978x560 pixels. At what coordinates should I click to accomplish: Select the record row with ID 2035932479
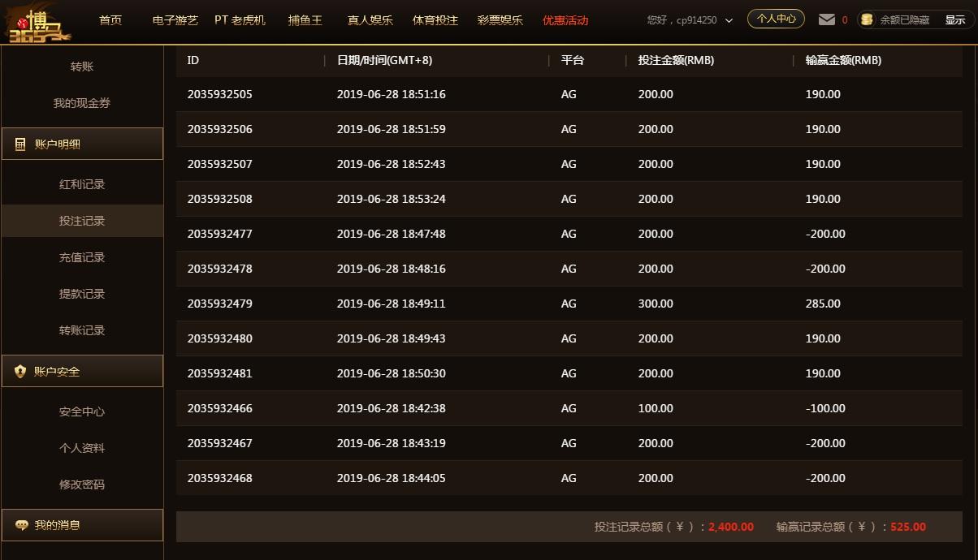pos(487,304)
